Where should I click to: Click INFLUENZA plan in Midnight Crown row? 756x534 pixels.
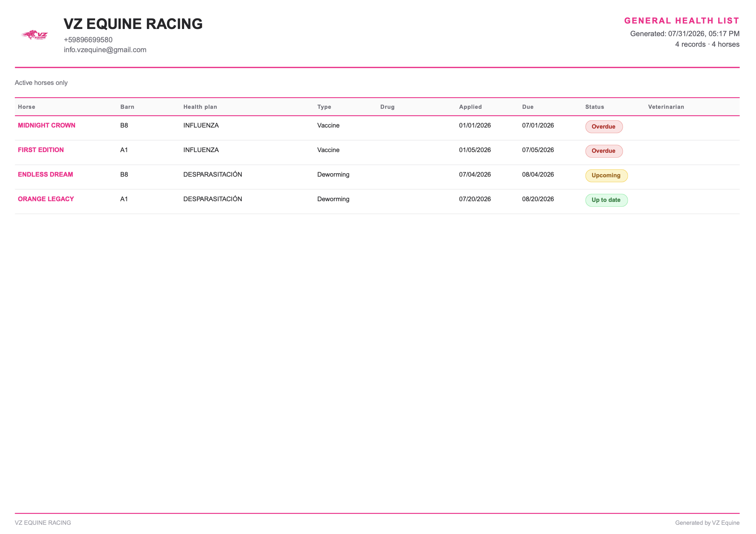click(201, 125)
